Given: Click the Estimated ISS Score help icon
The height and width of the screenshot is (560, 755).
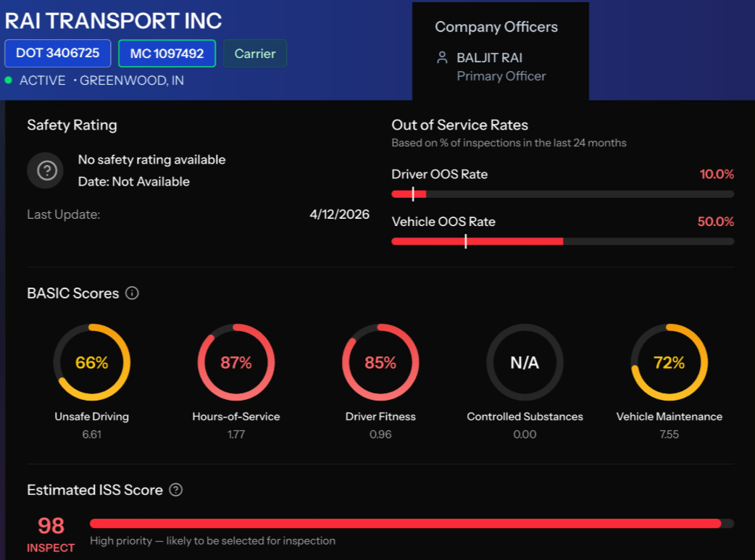Looking at the screenshot, I should pyautogui.click(x=176, y=490).
